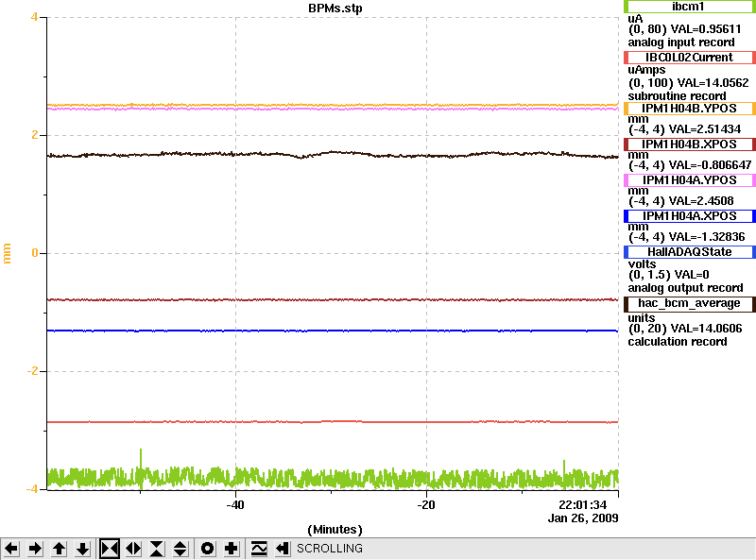
Task: Click the mm y-axis unit label
Action: (7, 253)
